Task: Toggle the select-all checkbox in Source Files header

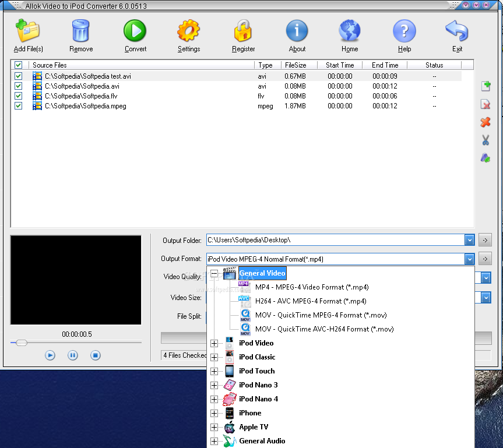Action: tap(18, 65)
